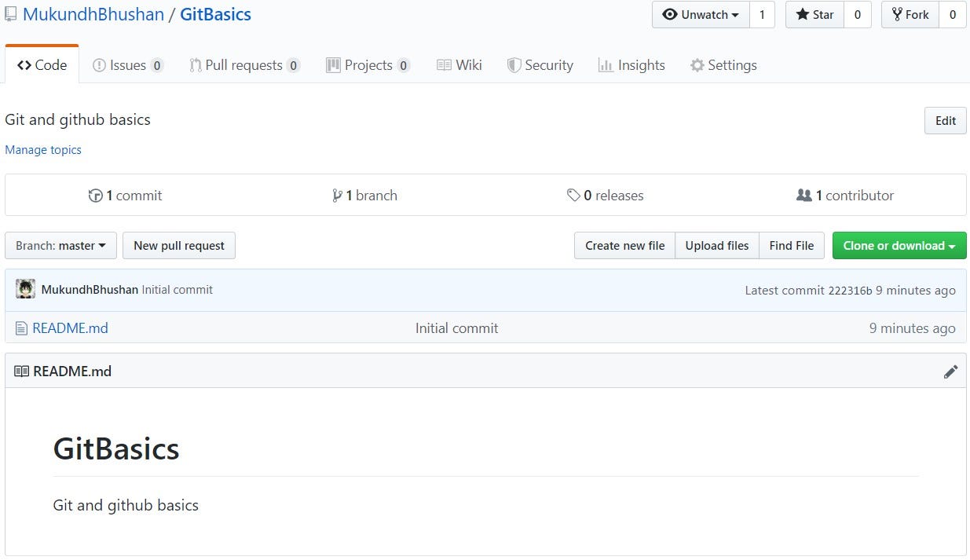The width and height of the screenshot is (970, 560).
Task: Click the pencil icon to edit README.md
Action: (x=950, y=372)
